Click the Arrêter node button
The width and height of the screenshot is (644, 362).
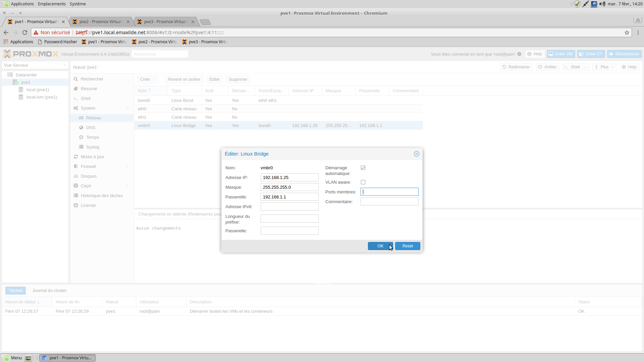coord(547,67)
